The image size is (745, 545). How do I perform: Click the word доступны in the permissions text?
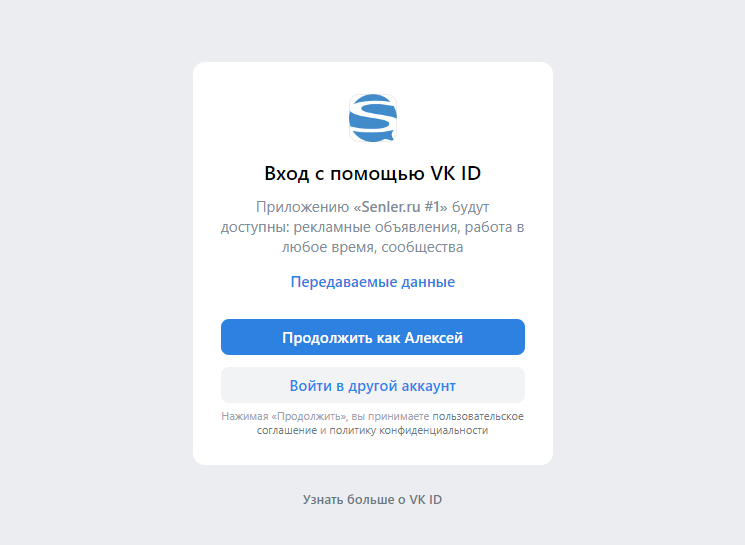tap(255, 228)
